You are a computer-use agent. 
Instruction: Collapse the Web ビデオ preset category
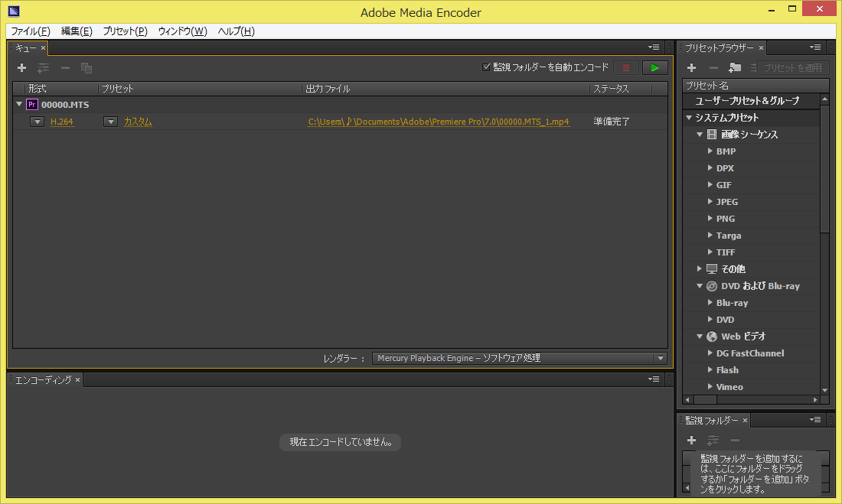pos(699,337)
